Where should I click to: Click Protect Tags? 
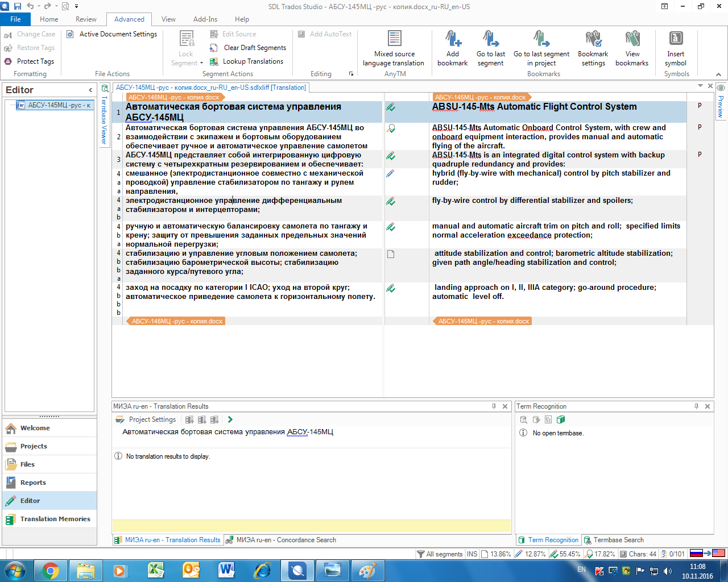click(30, 61)
